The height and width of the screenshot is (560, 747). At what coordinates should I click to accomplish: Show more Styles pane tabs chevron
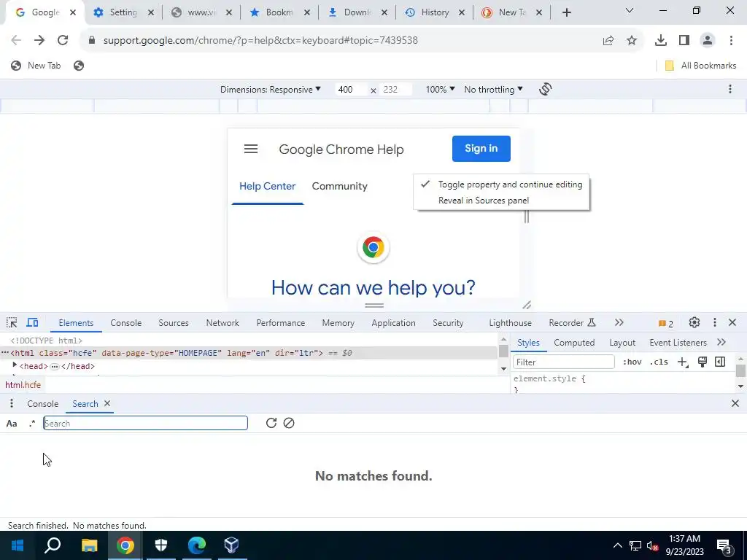[721, 343]
